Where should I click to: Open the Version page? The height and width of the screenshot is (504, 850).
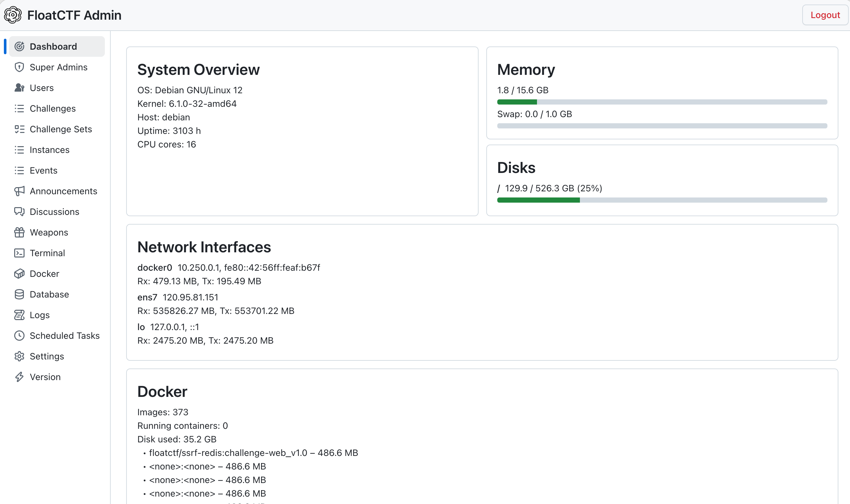57,377
